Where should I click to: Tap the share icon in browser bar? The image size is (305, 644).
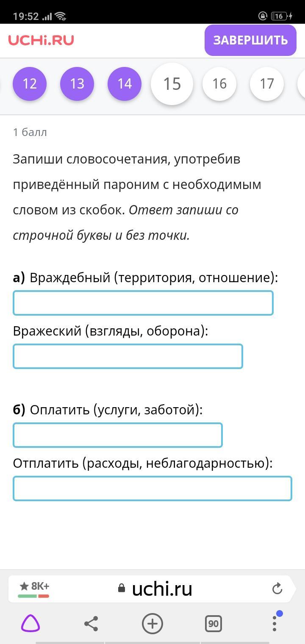pyautogui.click(x=91, y=623)
